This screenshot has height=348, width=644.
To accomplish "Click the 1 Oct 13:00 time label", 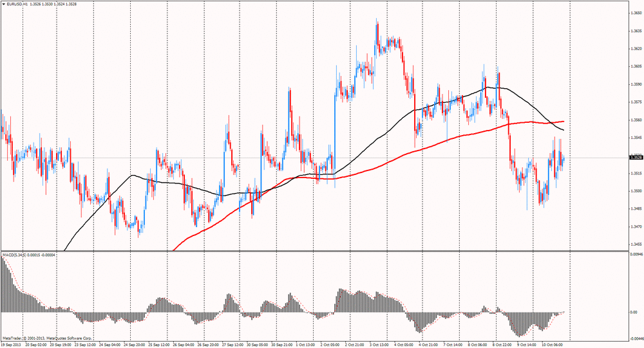I will [x=305, y=345].
